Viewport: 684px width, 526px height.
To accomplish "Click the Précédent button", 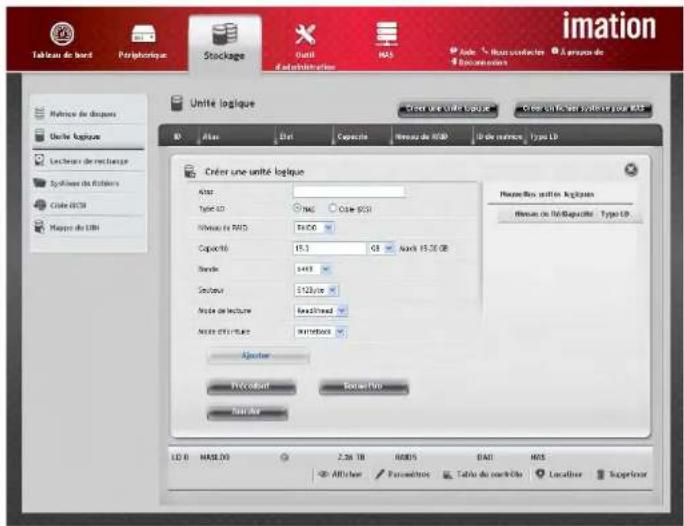I will pos(251,386).
